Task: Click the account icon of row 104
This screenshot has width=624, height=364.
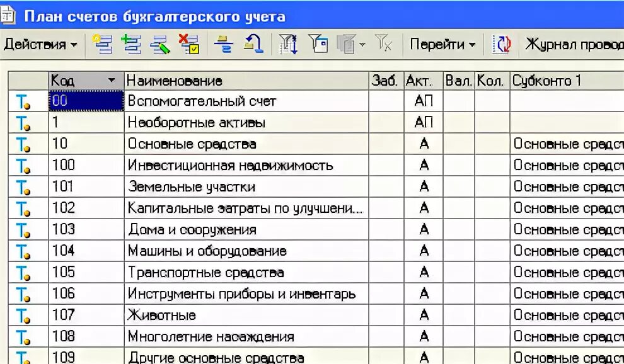Action: coord(23,252)
